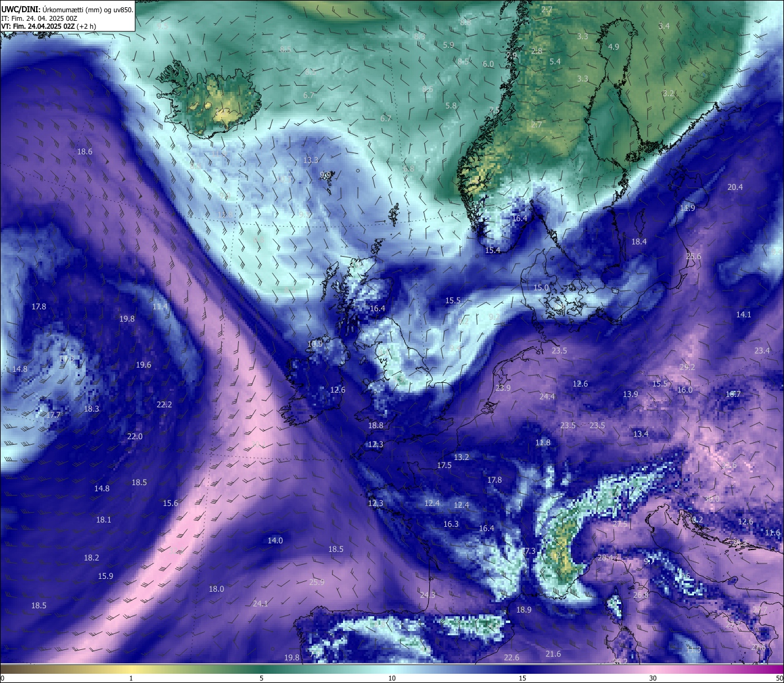The image size is (784, 683).
Task: Select the 15.4 value south of Norway
Action: click(x=492, y=250)
